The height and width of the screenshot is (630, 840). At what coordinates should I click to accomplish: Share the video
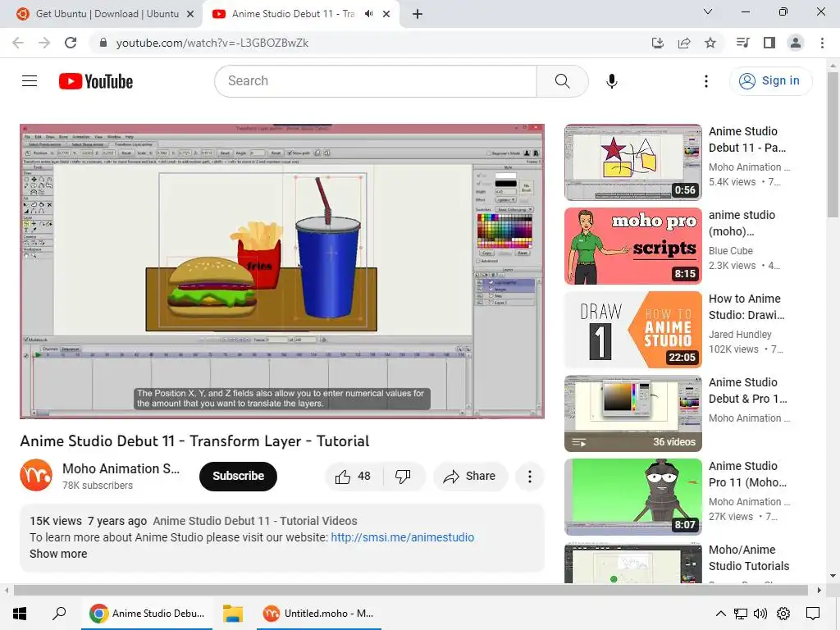(x=470, y=477)
